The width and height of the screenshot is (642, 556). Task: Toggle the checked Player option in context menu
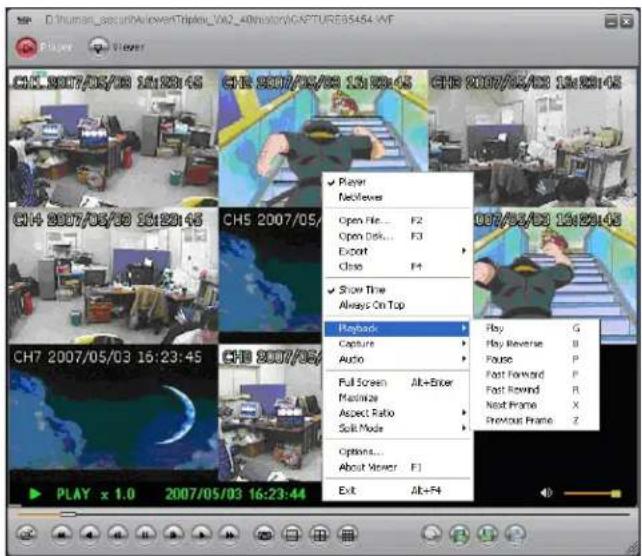tap(353, 183)
